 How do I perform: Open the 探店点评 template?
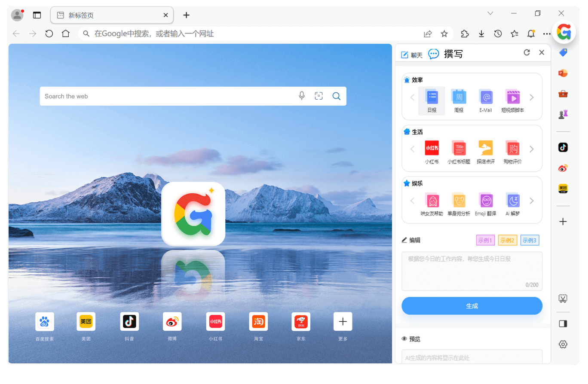(x=486, y=152)
